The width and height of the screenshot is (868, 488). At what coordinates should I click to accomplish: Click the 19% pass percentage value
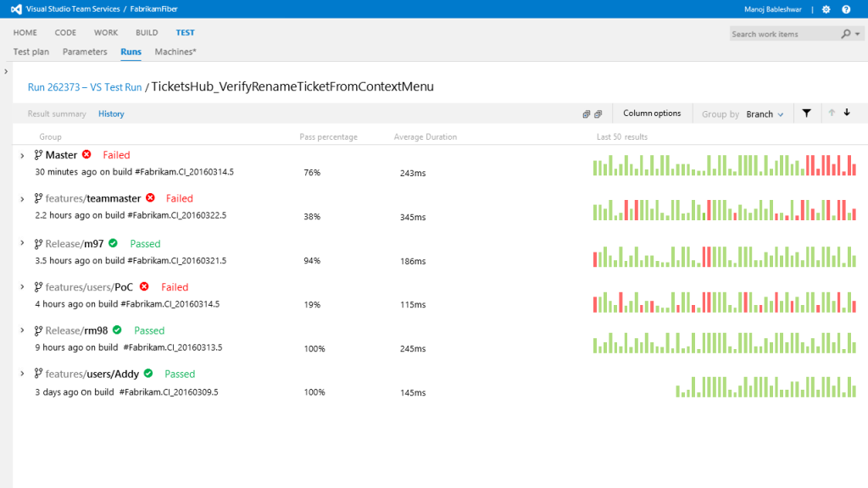(312, 305)
